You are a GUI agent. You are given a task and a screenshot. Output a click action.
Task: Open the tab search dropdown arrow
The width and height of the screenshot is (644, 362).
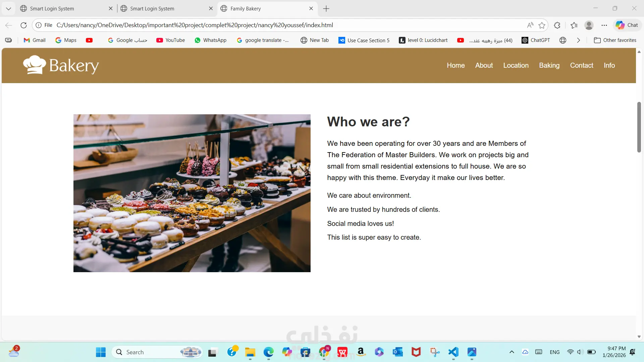(x=9, y=9)
